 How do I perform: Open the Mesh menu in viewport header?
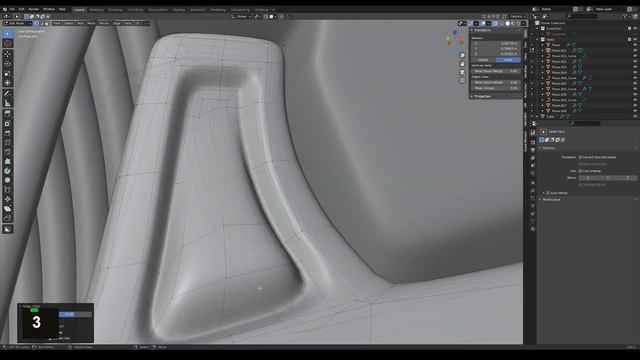91,23
